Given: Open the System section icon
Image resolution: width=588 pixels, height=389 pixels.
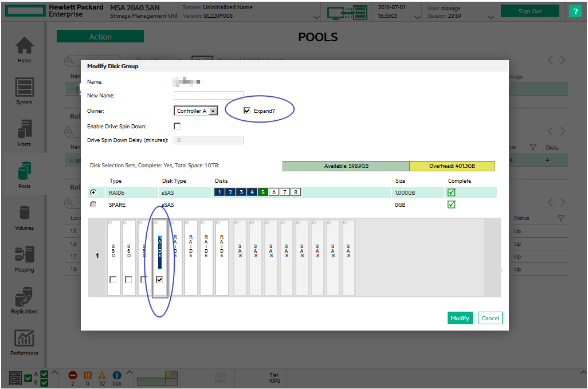Looking at the screenshot, I should point(25,87).
